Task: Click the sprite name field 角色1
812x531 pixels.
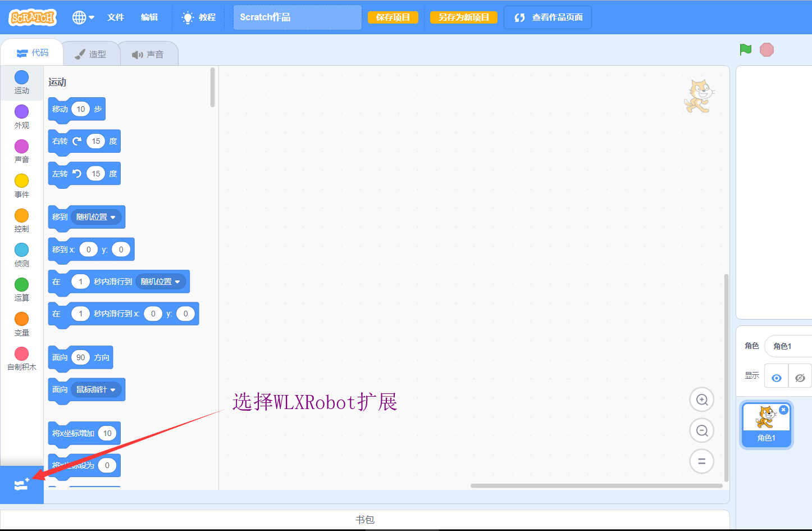Action: [788, 346]
